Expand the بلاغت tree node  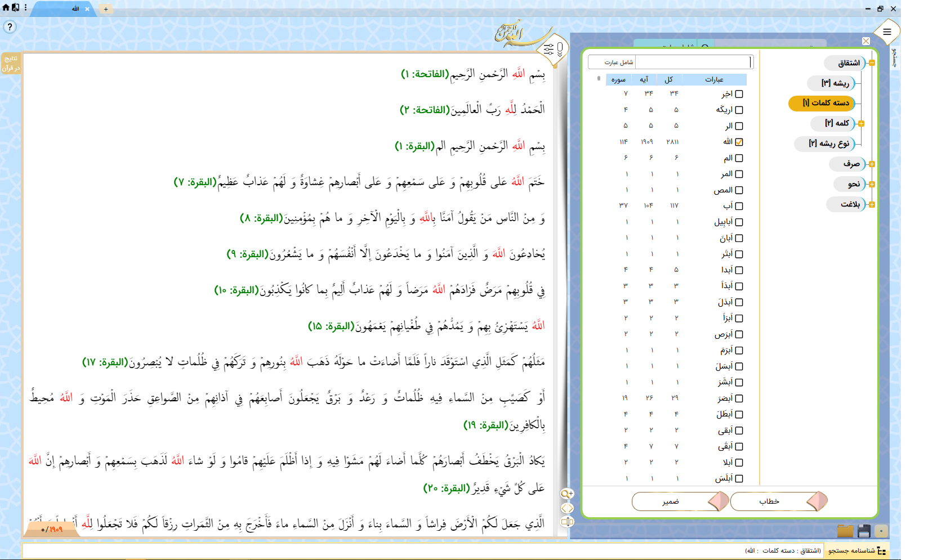872,205
